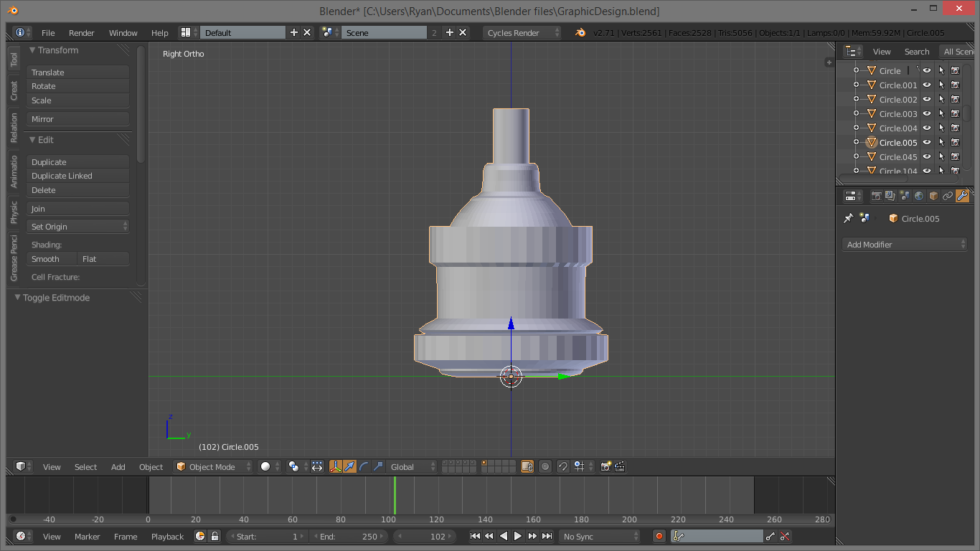Open the Scene properties tab

[905, 196]
